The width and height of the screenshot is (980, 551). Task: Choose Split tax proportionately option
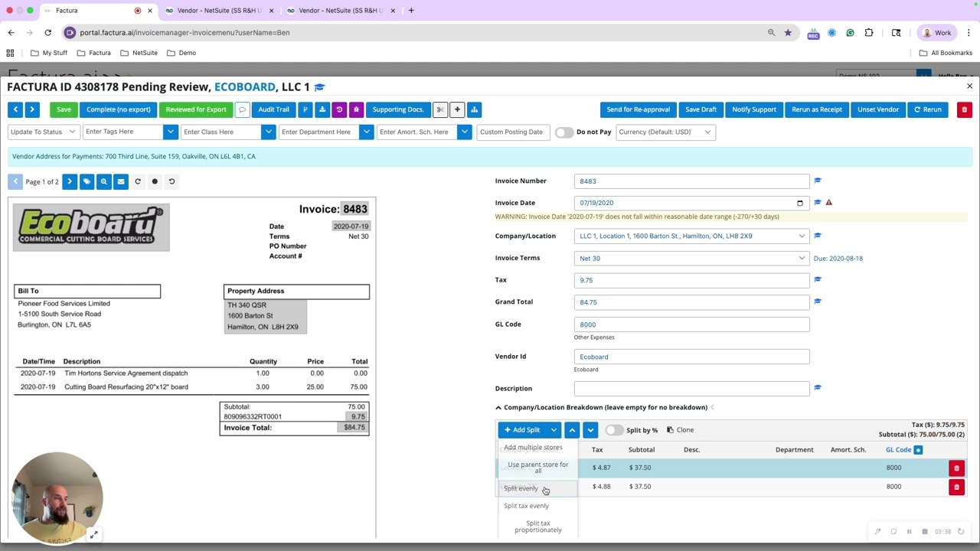(537, 527)
